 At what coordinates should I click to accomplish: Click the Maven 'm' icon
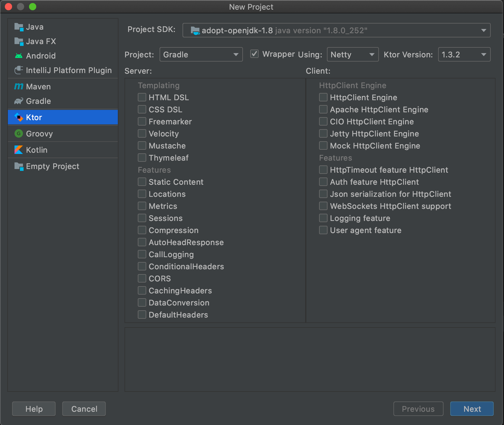(19, 87)
